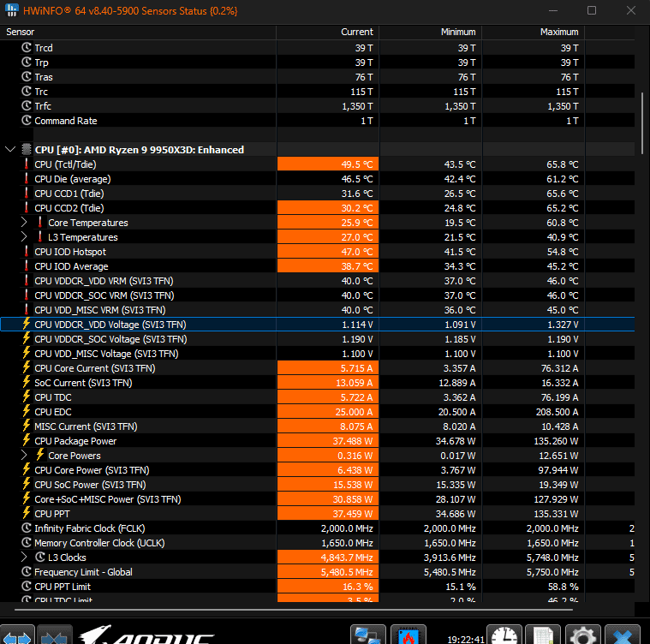Select CPU VDD_MISC Voltage (SVI3 TFN) row
Viewport: 650px width, 644px height.
318,354
